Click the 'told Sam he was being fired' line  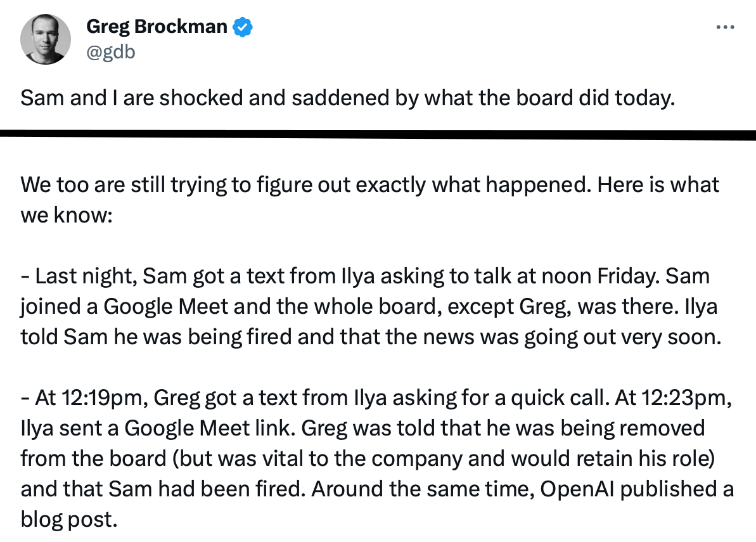(x=371, y=337)
